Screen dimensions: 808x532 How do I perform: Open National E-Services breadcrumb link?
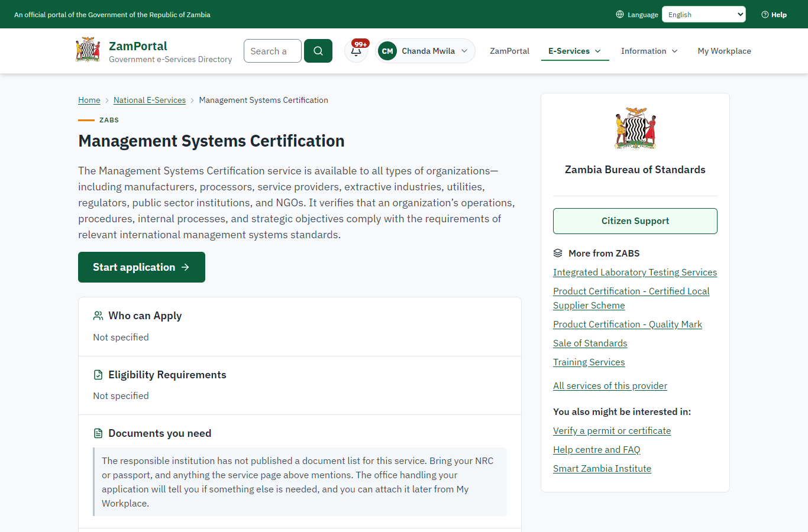150,100
